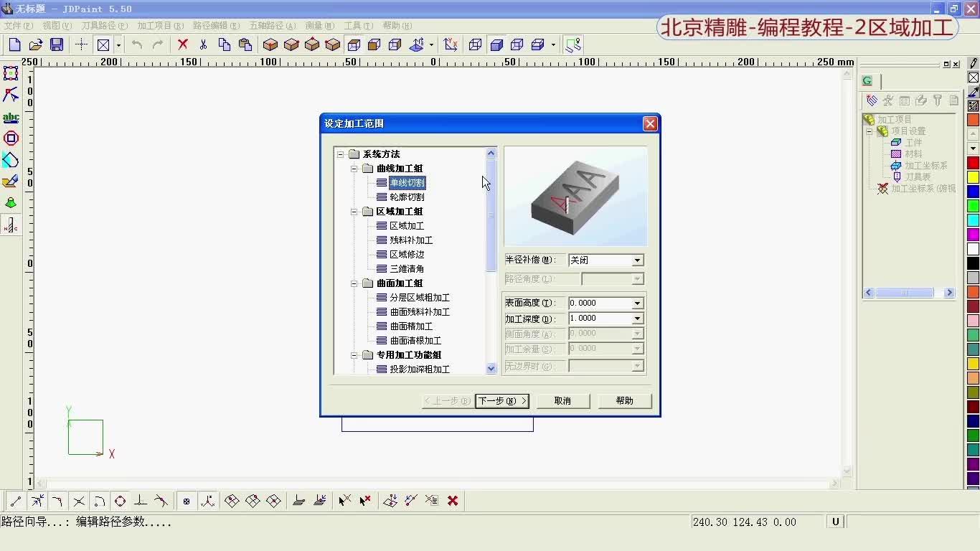This screenshot has height=551, width=980.
Task: Click the red X delete icon in bottom toolbar
Action: point(453,500)
